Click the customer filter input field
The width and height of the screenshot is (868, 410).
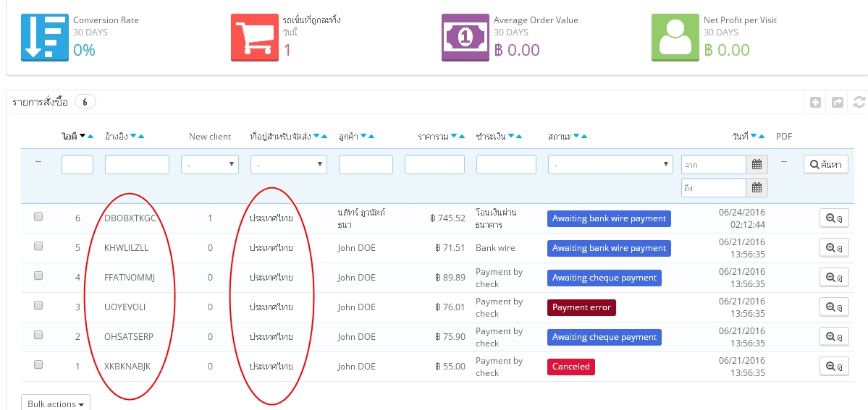click(366, 164)
